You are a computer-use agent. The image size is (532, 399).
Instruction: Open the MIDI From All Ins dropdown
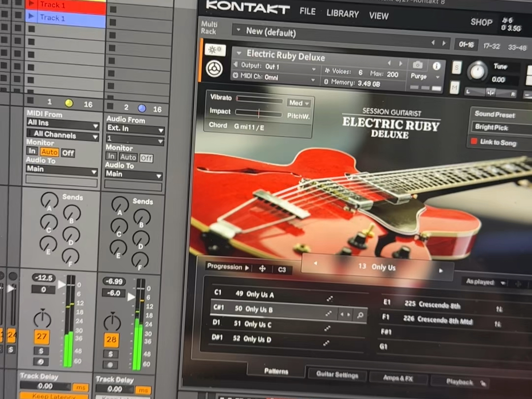(63, 124)
